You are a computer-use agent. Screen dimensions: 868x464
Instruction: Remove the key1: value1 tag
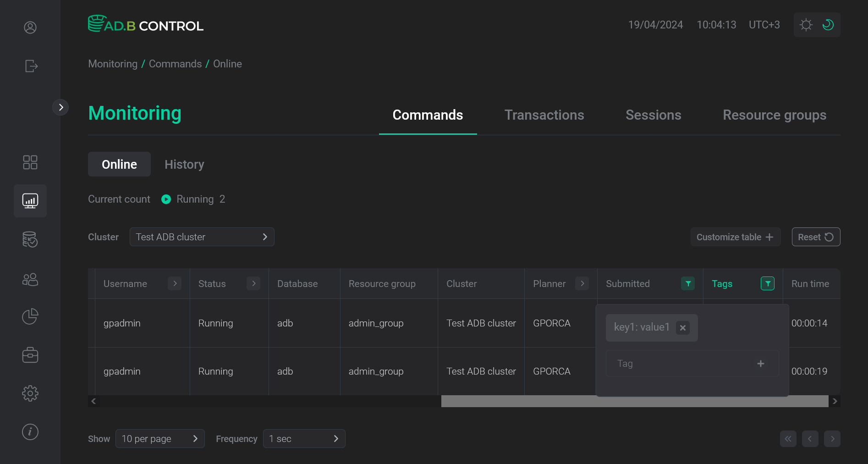[682, 327]
